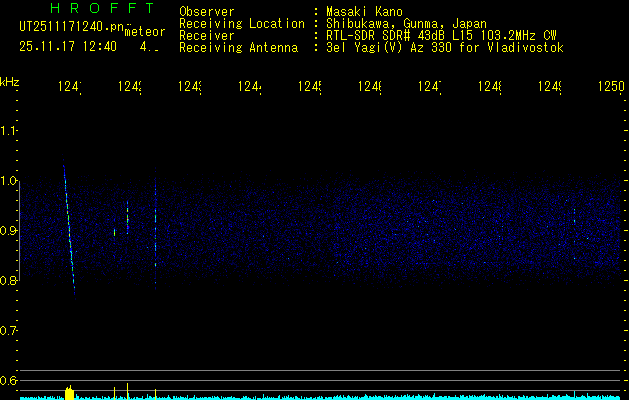Click the 0.9 kHz frequency axis label
Image resolution: width=629 pixels, height=400 pixels.
point(9,231)
